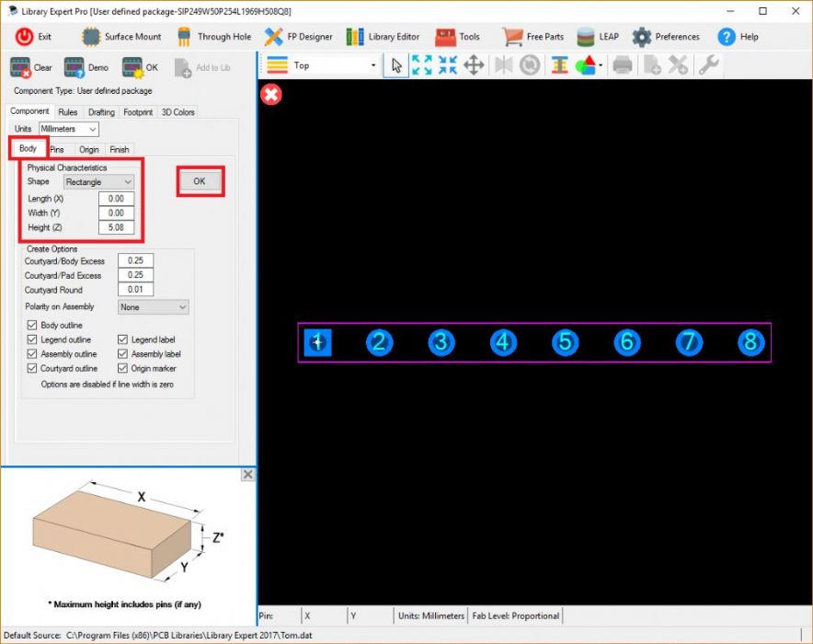Click the printer icon

(x=623, y=65)
